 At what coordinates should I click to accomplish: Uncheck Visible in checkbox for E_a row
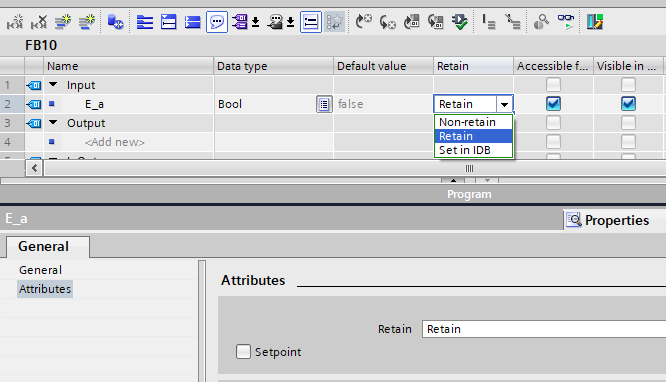tap(628, 104)
